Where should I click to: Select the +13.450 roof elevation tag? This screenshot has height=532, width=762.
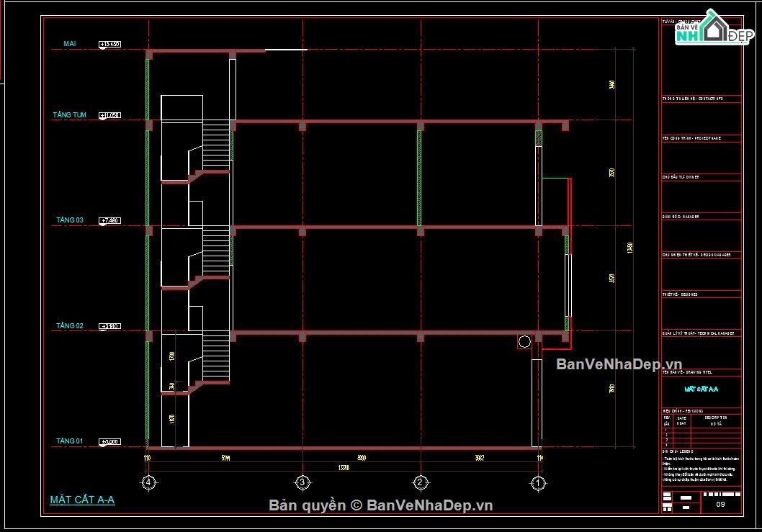[x=109, y=45]
